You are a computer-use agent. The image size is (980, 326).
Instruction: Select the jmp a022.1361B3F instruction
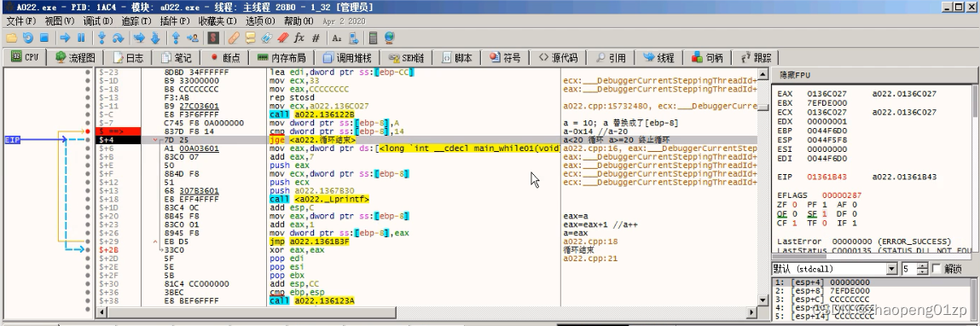[310, 241]
